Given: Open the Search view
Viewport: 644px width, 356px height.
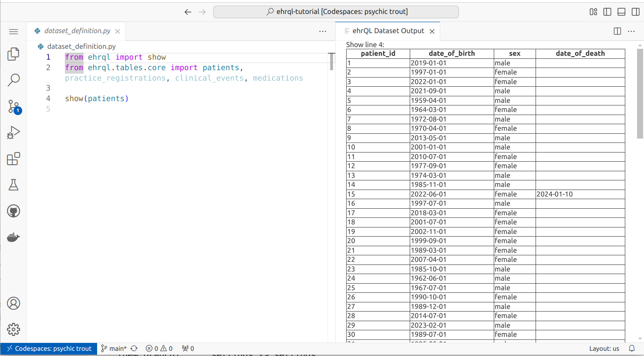Looking at the screenshot, I should 13,80.
